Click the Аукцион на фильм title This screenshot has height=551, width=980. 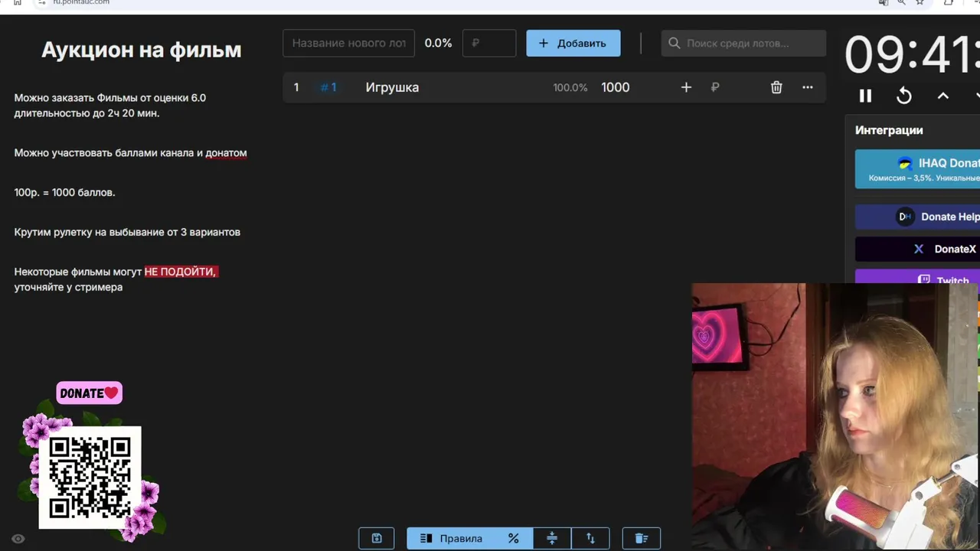click(141, 50)
